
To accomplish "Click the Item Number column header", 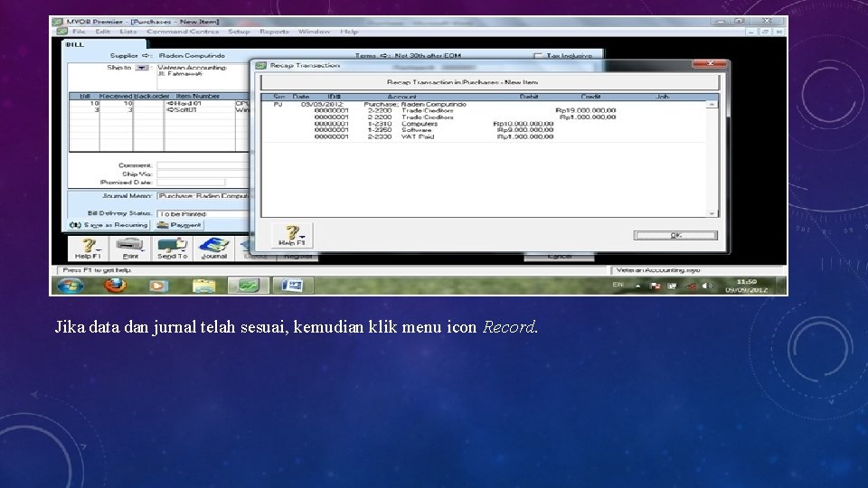I will tap(198, 97).
